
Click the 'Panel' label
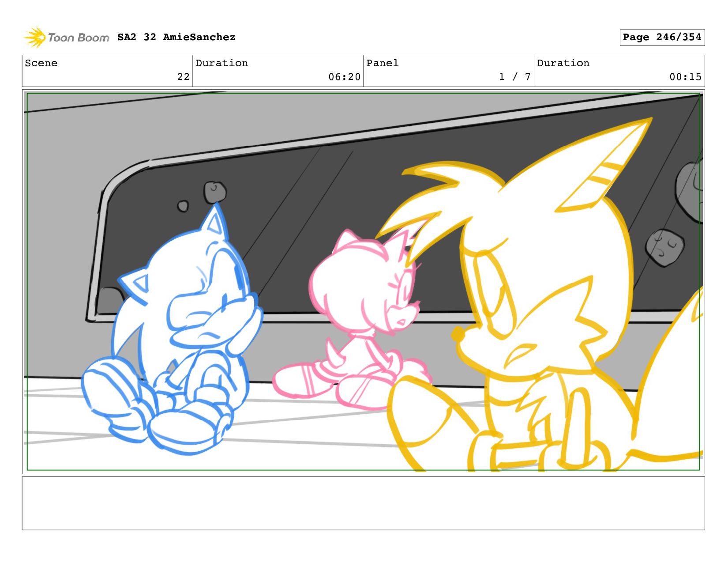[x=383, y=63]
